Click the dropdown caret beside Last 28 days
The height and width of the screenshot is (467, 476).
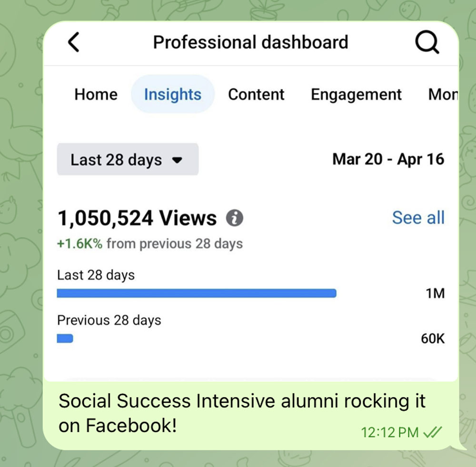click(x=177, y=160)
